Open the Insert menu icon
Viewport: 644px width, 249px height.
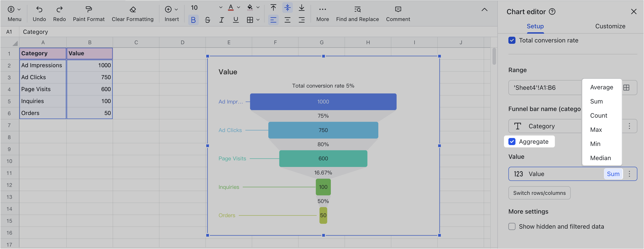point(168,9)
